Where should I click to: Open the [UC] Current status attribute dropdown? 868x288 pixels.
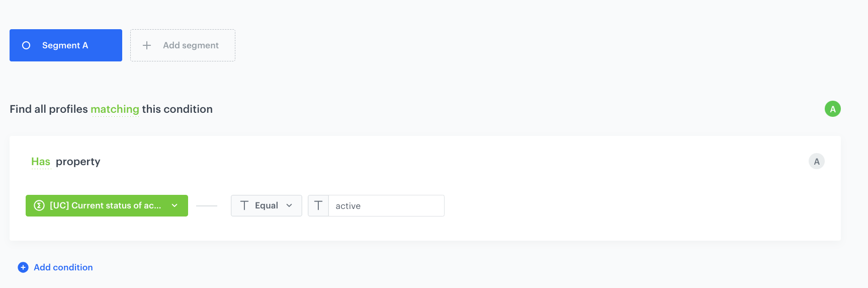click(x=105, y=205)
